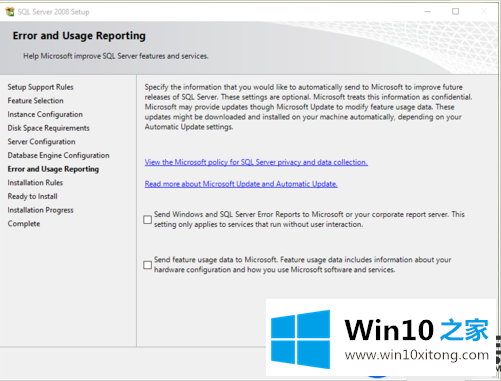Viewport: 501px width, 381px height.
Task: Select Error and Usage Reporting step
Action: point(53,169)
